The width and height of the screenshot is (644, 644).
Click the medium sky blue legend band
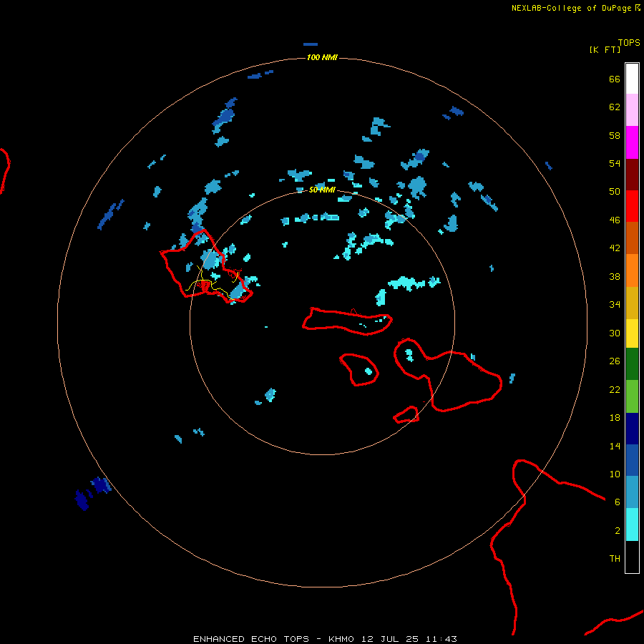coord(632,492)
